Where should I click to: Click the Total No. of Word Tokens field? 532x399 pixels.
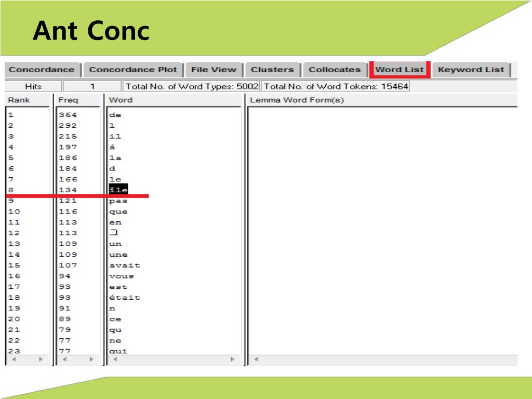click(336, 87)
